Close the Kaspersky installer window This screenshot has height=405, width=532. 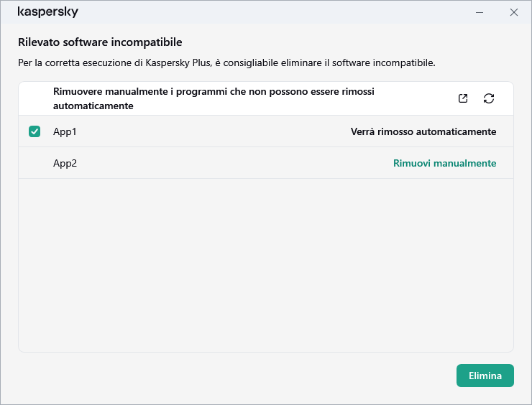coord(513,12)
